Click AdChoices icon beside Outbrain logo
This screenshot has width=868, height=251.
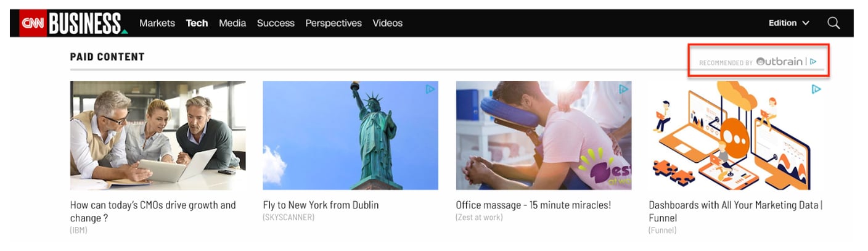[814, 62]
